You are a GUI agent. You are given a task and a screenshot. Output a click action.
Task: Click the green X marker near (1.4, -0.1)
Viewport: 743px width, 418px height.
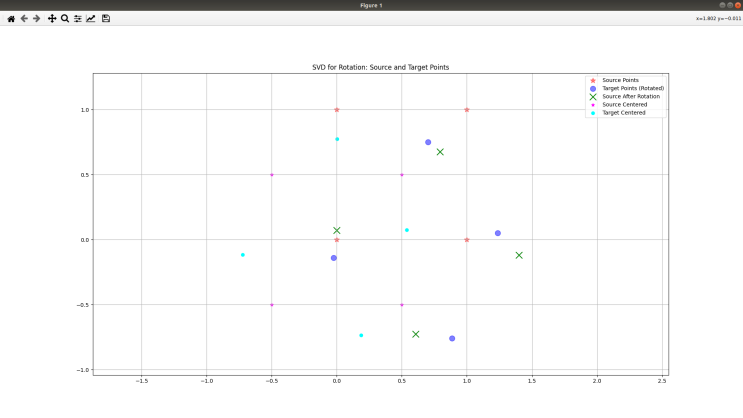(x=519, y=255)
